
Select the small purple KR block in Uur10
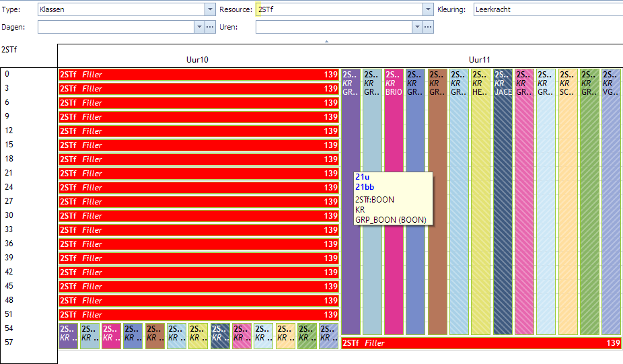(x=69, y=336)
